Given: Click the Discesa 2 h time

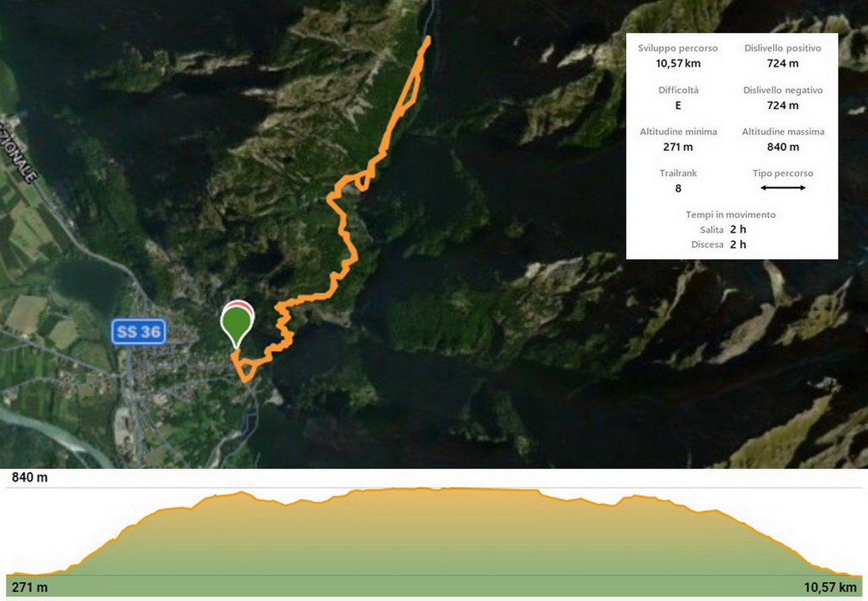Looking at the screenshot, I should (738, 244).
